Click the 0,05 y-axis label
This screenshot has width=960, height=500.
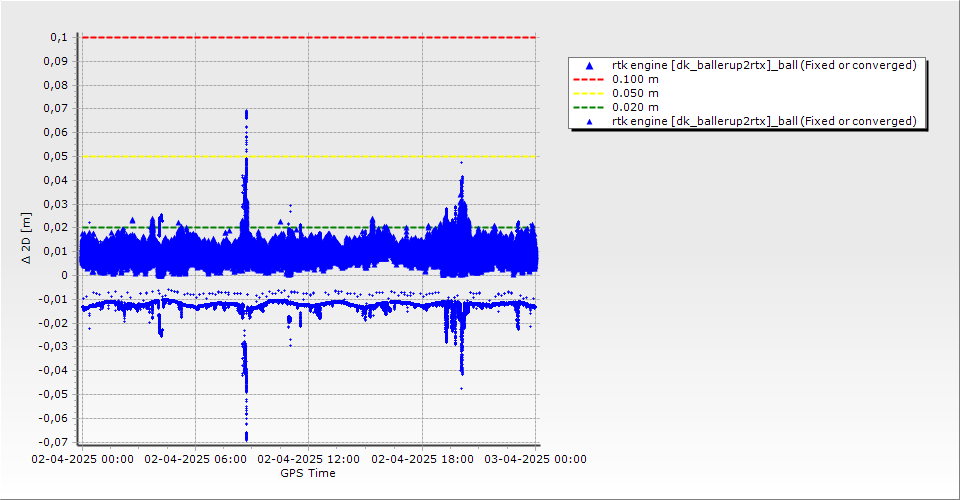(x=56, y=156)
